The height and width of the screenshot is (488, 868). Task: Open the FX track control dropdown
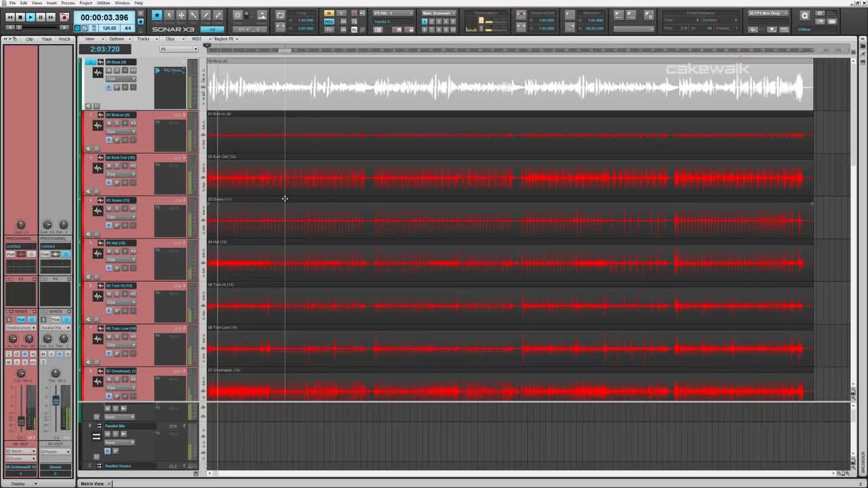[179, 49]
